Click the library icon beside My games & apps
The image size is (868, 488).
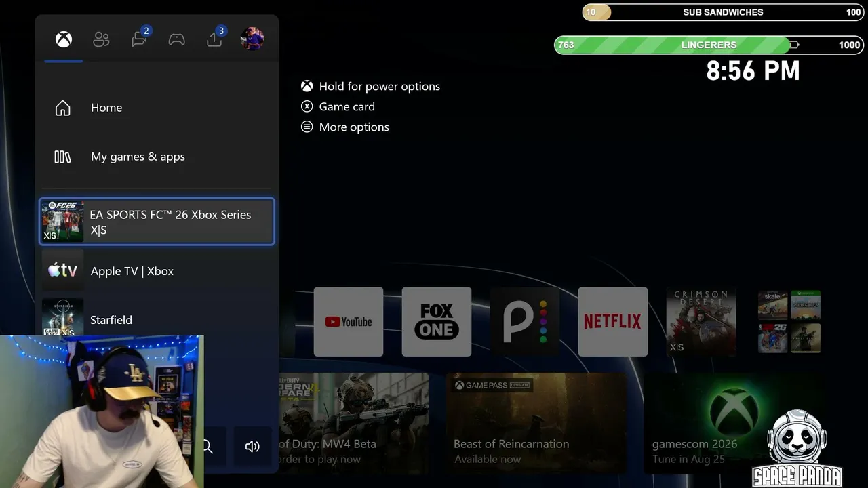[62, 157]
